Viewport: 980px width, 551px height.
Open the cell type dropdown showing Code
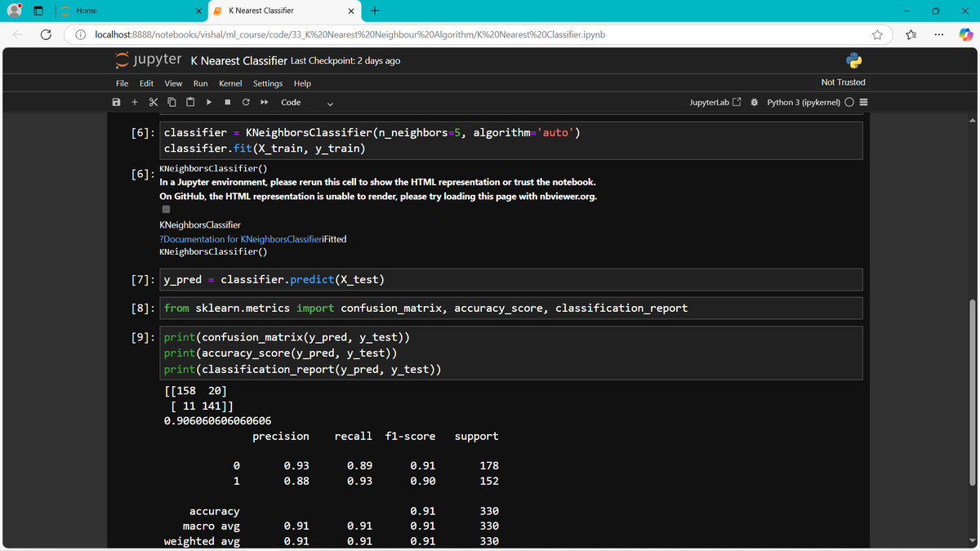[x=307, y=103]
